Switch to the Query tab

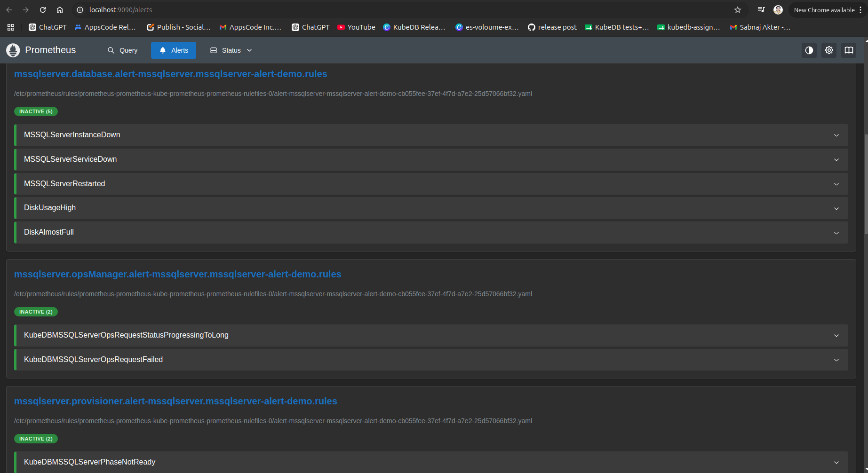point(123,50)
